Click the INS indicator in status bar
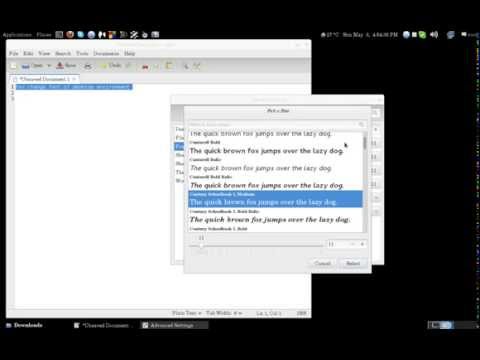Screen dimensions: 480x360 tap(301, 313)
